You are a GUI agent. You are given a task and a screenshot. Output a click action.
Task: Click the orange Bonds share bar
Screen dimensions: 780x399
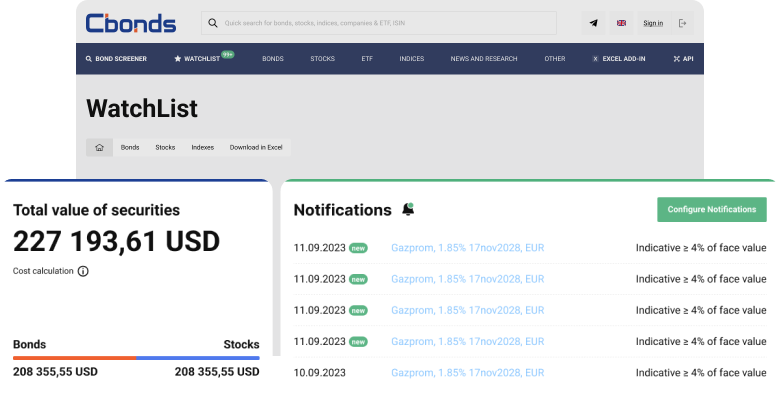click(x=75, y=358)
